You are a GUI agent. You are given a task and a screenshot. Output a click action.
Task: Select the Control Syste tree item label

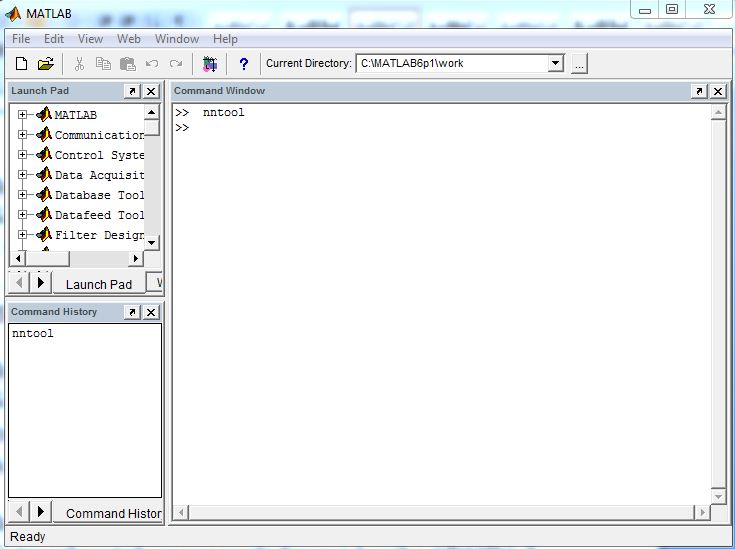pyautogui.click(x=99, y=155)
